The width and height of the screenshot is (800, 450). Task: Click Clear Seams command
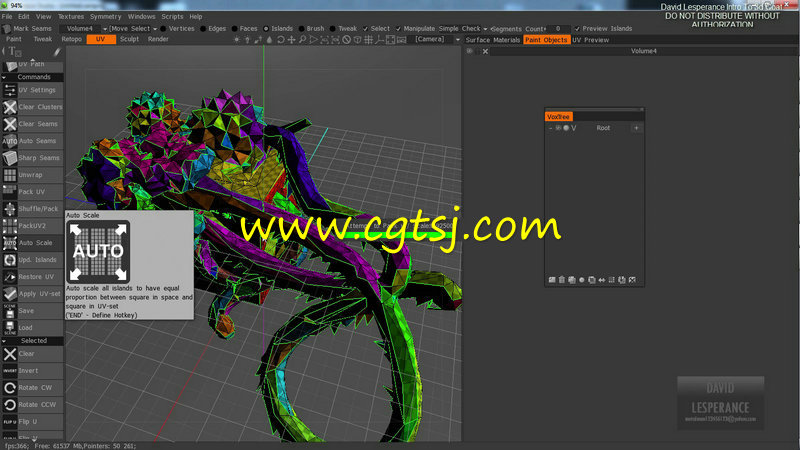click(x=33, y=124)
